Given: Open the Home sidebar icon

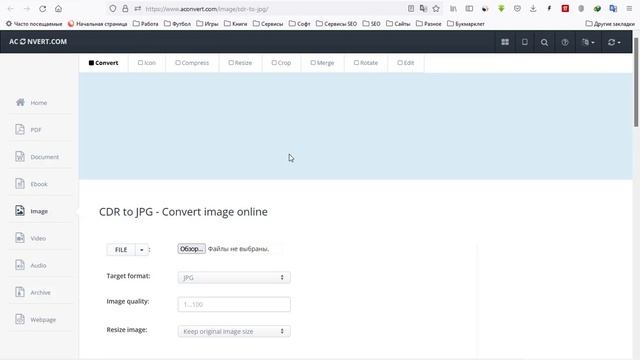Looking at the screenshot, I should pyautogui.click(x=20, y=102).
